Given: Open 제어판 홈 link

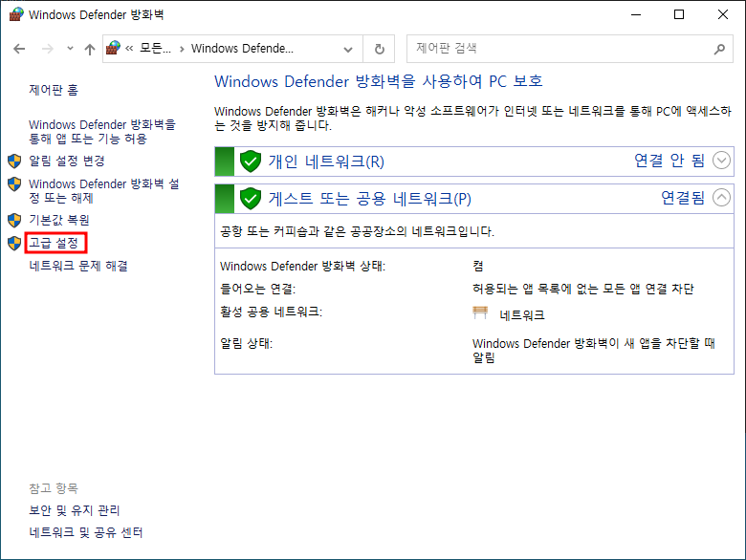Looking at the screenshot, I should pos(54,90).
